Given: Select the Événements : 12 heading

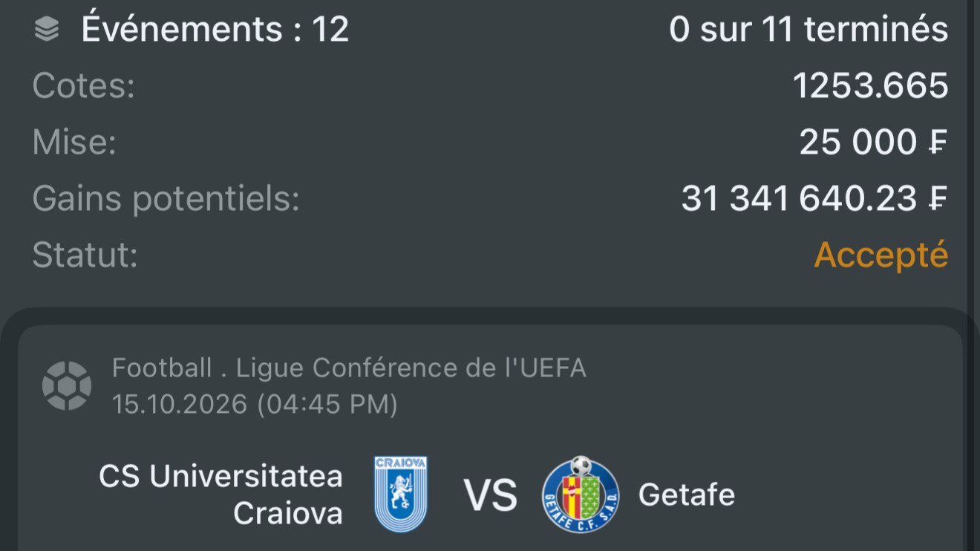Looking at the screenshot, I should click(x=215, y=30).
